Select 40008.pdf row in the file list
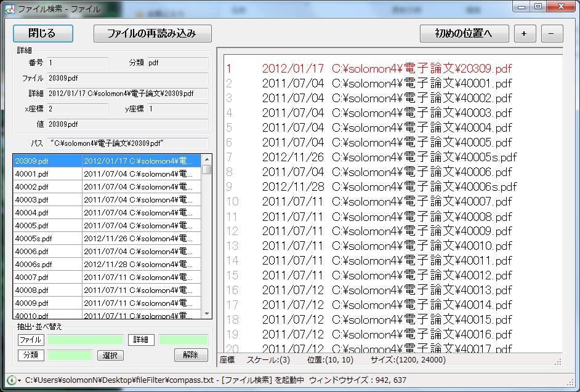Viewport: 580px width, 392px height. 47,290
